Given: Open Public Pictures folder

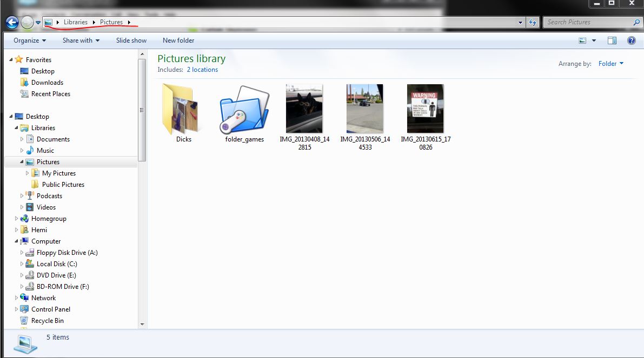Looking at the screenshot, I should (63, 185).
